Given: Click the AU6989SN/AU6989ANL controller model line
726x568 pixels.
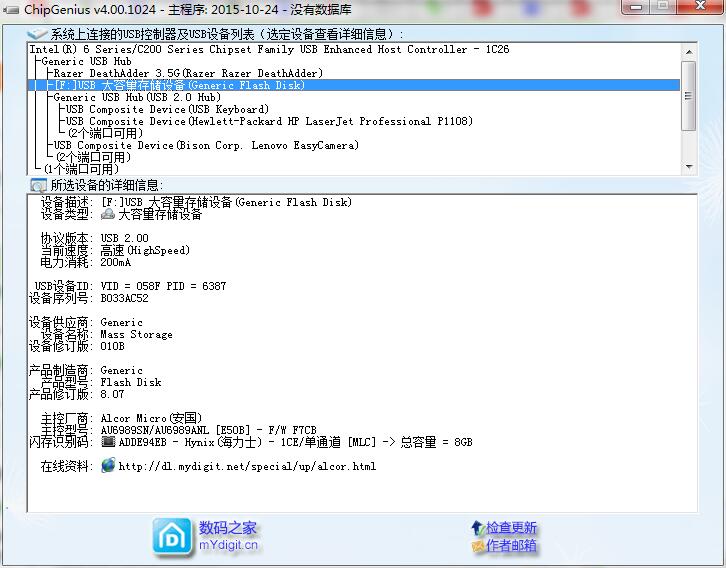Looking at the screenshot, I should pos(208,430).
